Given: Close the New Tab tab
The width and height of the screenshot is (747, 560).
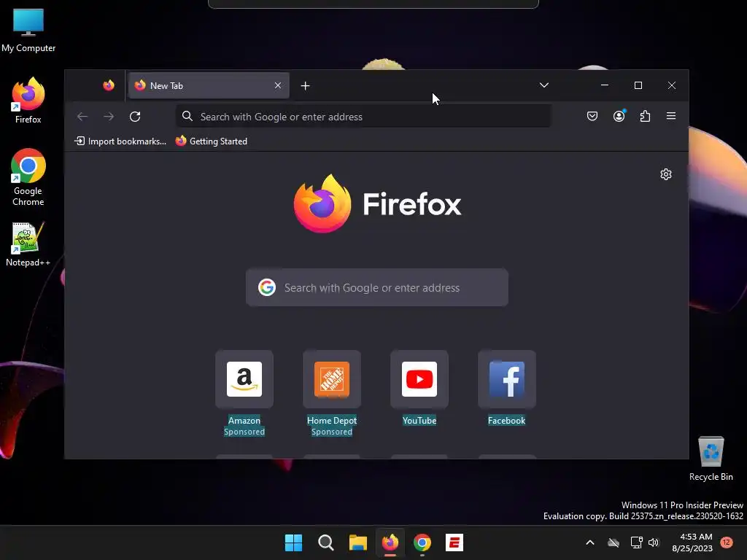Looking at the screenshot, I should pyautogui.click(x=278, y=85).
